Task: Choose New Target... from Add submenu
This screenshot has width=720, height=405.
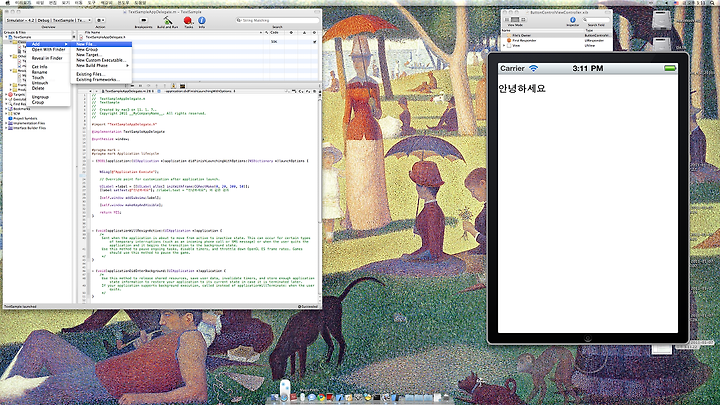Action: pyautogui.click(x=101, y=55)
